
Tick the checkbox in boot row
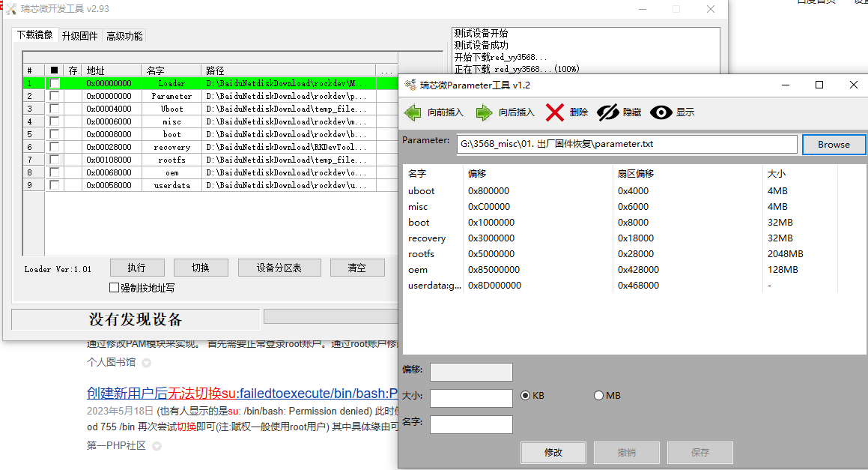click(54, 134)
